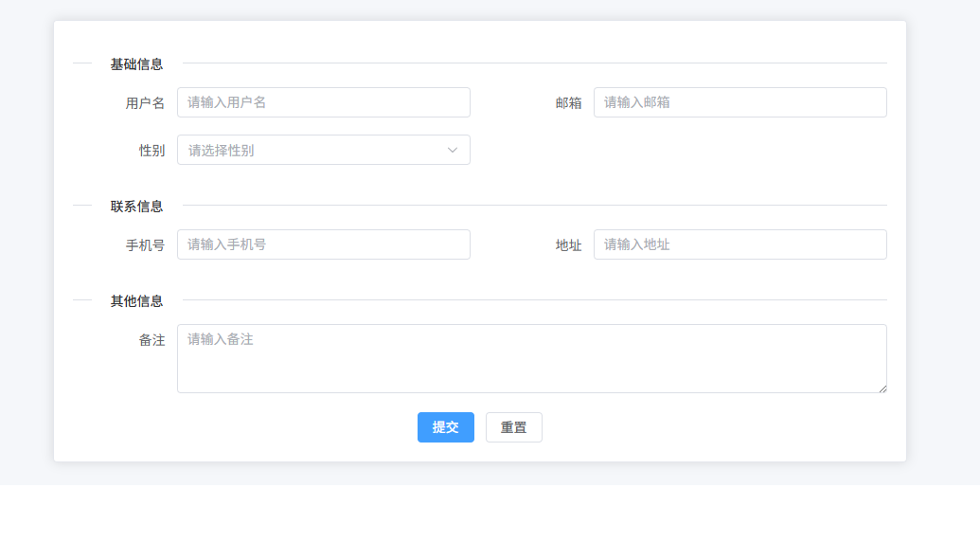Open the 请选择性别 dropdown
The width and height of the screenshot is (980, 560).
312,150
